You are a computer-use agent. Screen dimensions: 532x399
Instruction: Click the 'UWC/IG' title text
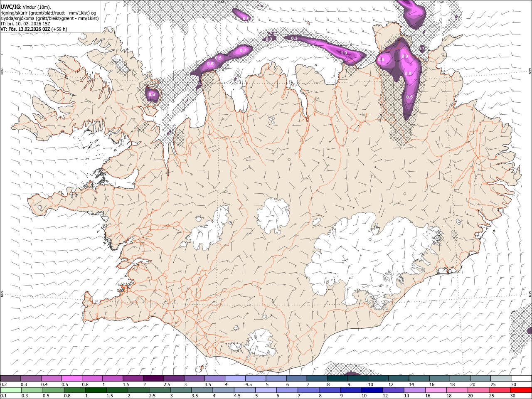(10, 7)
